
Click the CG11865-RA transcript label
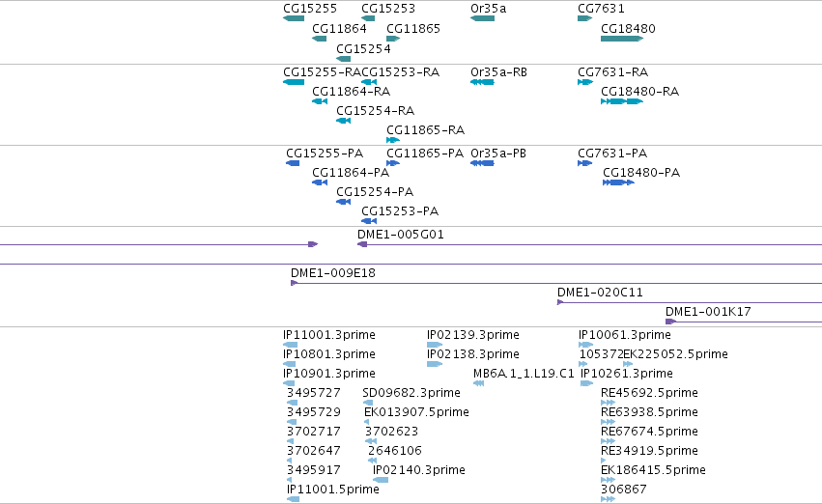[x=425, y=130]
